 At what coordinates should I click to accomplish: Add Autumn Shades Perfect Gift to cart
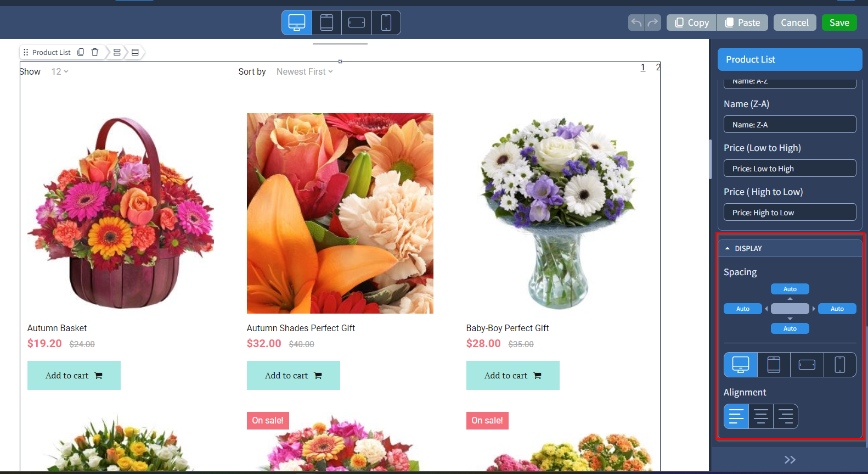tap(294, 375)
